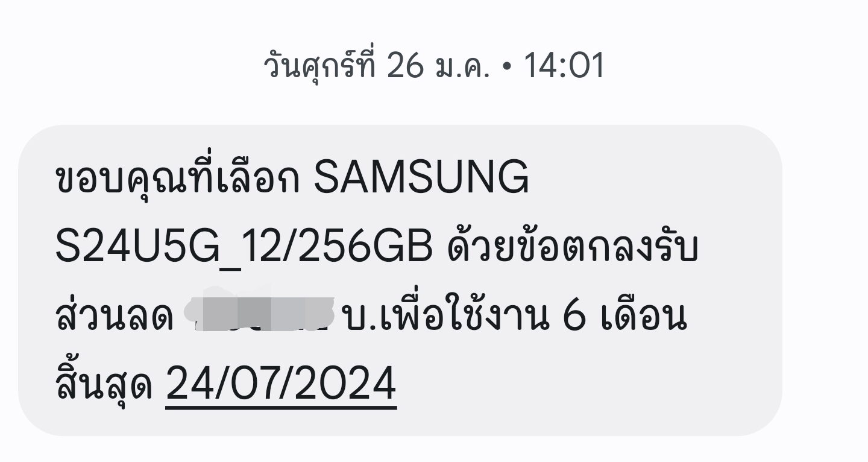868x462 pixels.
Task: Click the text ขอบคุณที่เลือก
Action: pos(178,177)
